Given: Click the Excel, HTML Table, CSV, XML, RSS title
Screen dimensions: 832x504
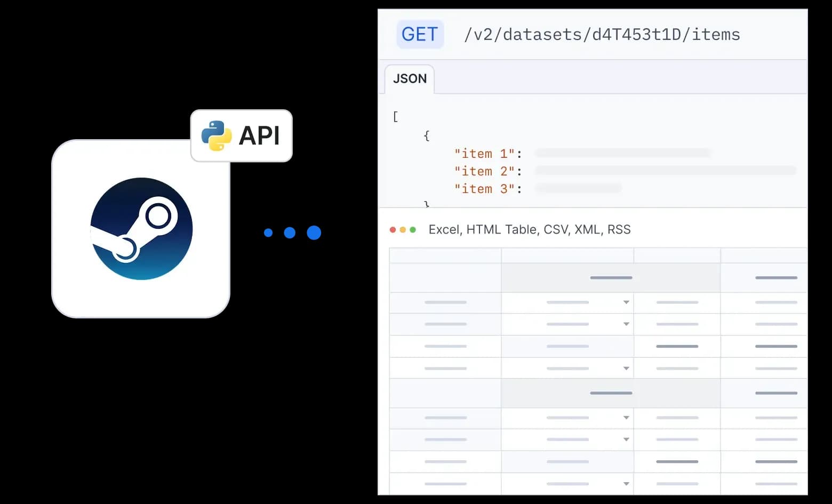Looking at the screenshot, I should click(529, 230).
